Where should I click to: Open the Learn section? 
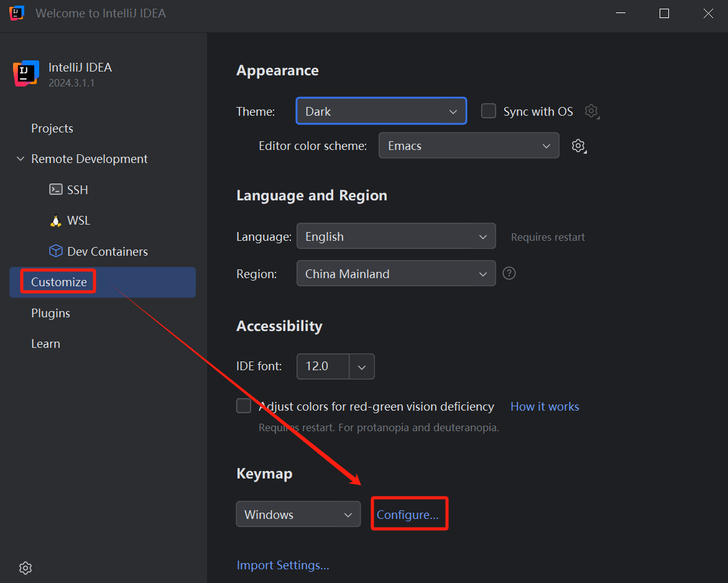[x=45, y=343]
